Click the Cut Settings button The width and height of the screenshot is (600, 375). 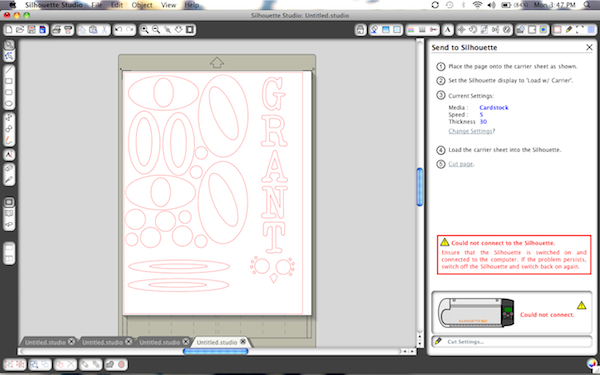pyautogui.click(x=512, y=342)
